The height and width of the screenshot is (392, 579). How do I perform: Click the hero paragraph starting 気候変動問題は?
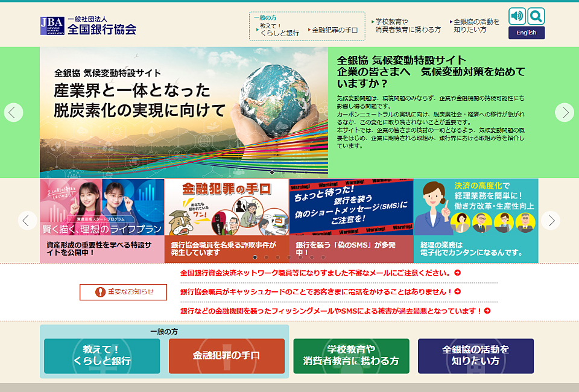(x=431, y=122)
